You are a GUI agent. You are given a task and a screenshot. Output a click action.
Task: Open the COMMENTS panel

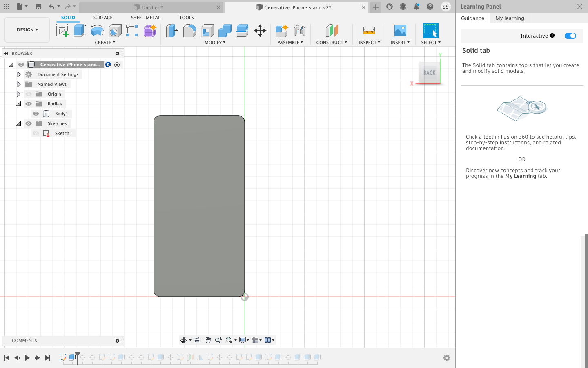(24, 341)
